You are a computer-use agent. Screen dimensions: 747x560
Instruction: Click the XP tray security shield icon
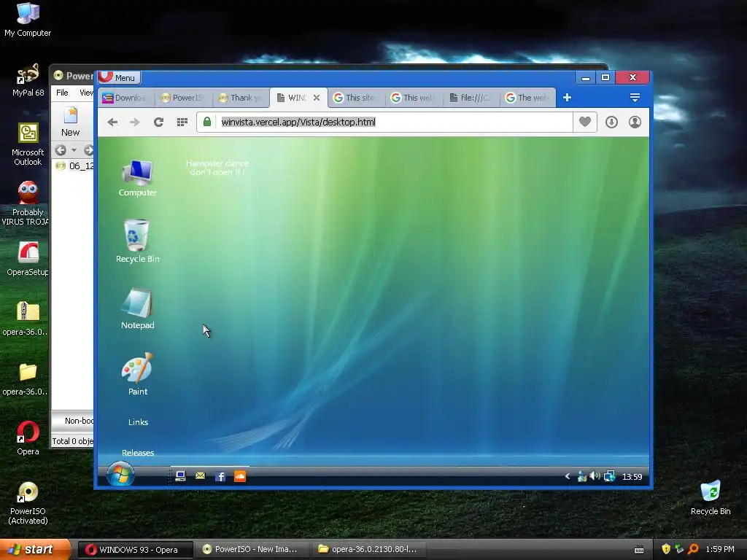tap(666, 550)
